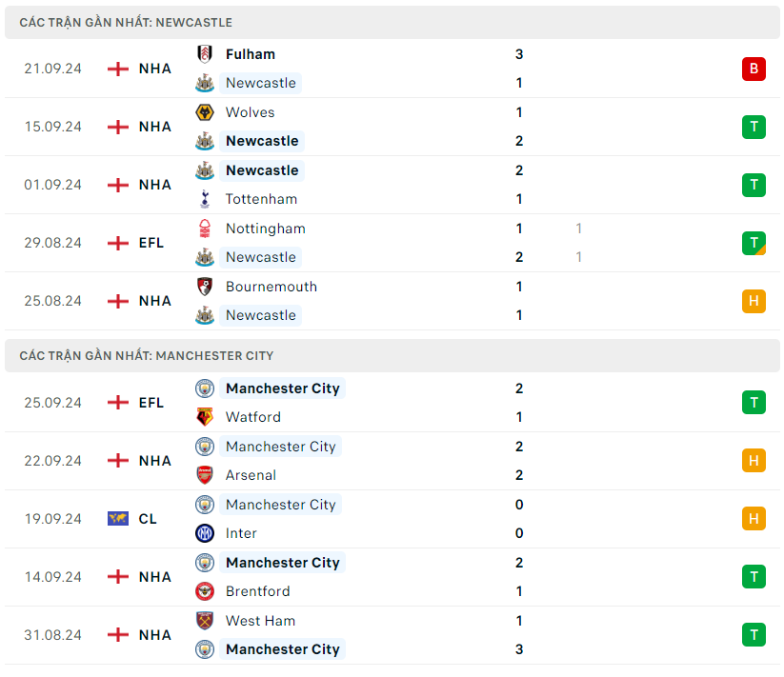Click the Wolves club crest icon
This screenshot has height=677, width=784.
click(204, 112)
